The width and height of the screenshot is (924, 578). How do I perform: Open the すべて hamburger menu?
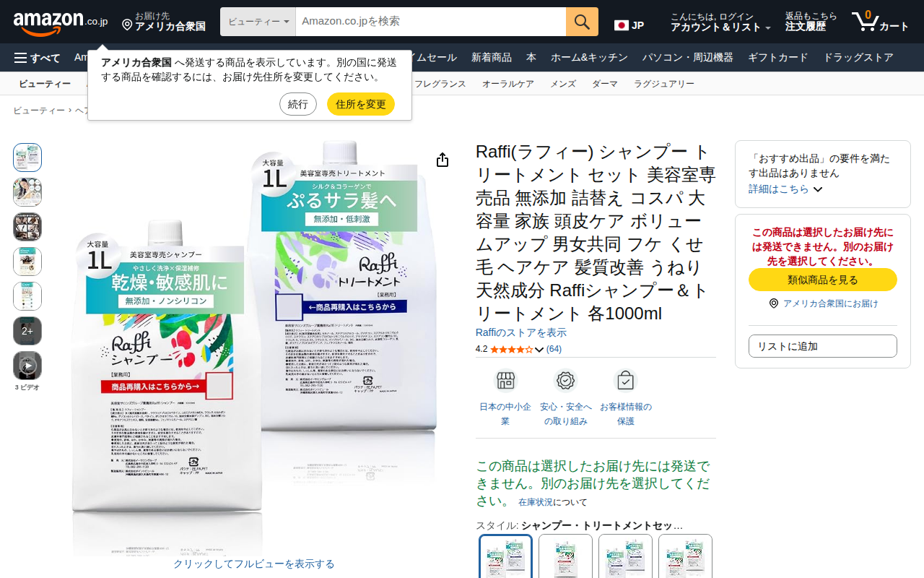point(37,58)
